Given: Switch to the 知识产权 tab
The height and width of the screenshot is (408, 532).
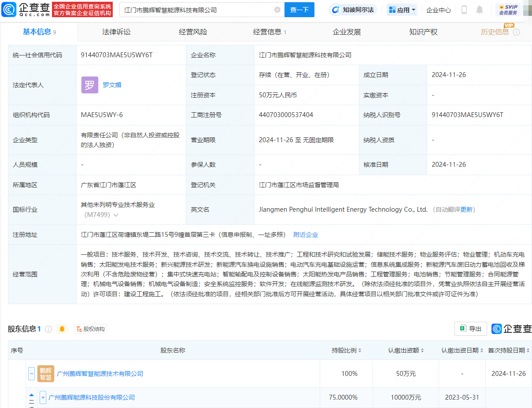Looking at the screenshot, I should [x=423, y=32].
